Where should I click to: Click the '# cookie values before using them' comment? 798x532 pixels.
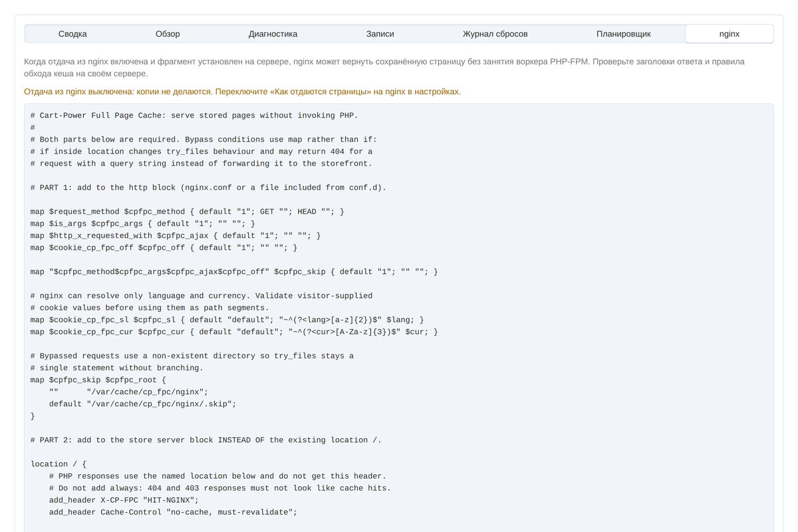pyautogui.click(x=150, y=308)
